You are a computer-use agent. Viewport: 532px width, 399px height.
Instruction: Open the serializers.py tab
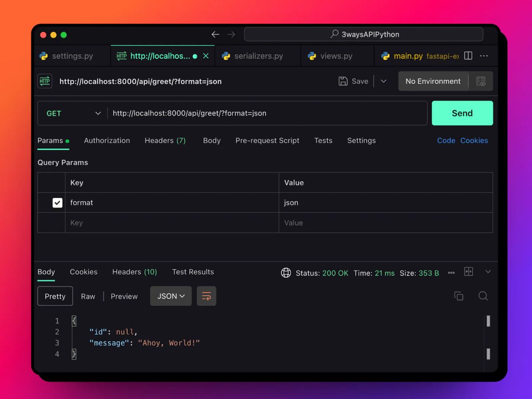[x=257, y=55]
